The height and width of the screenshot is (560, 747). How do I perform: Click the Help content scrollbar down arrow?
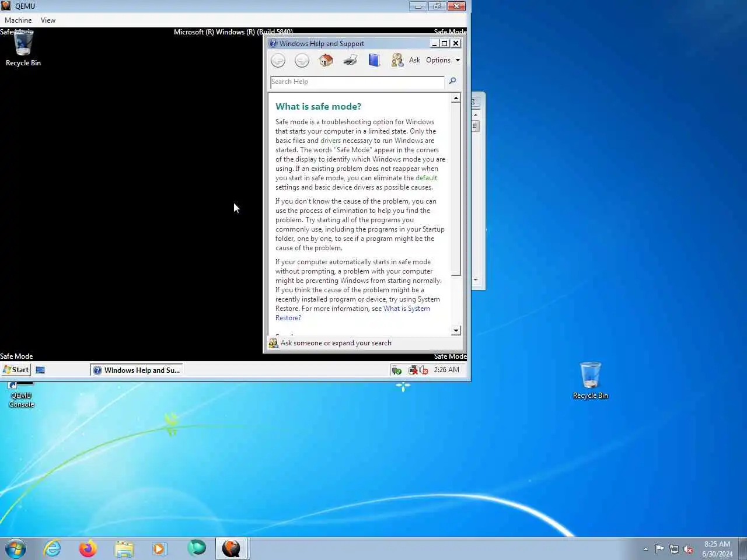coord(456,331)
